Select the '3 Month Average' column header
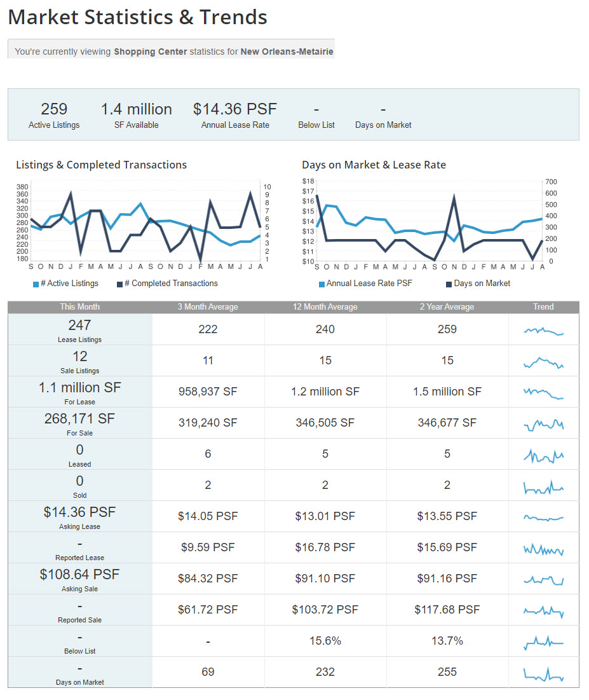Image resolution: width=589 pixels, height=700 pixels. coord(208,306)
